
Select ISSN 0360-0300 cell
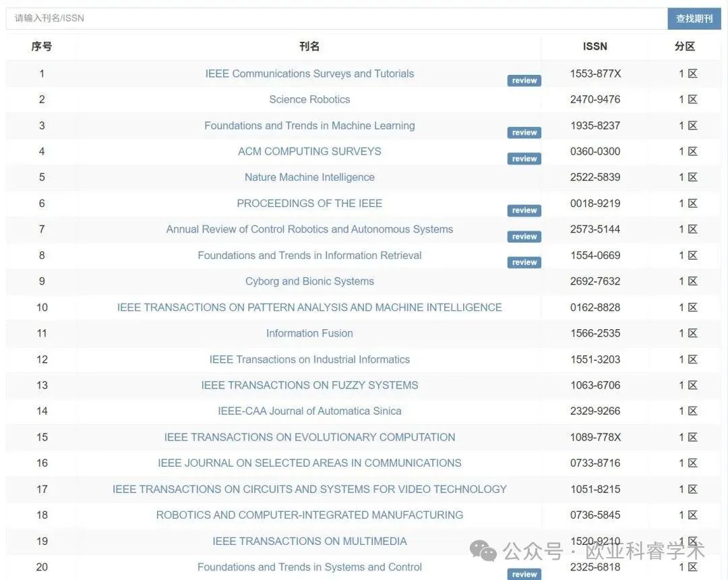595,151
